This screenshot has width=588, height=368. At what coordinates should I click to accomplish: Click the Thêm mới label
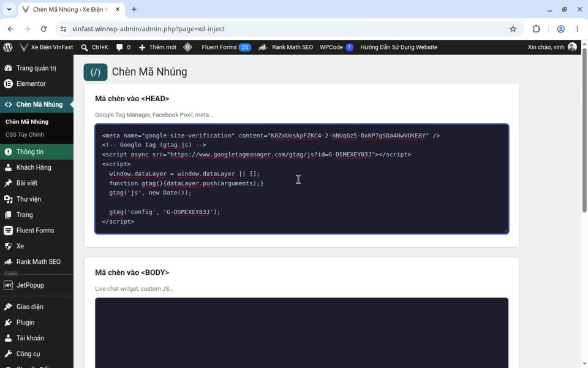point(162,47)
